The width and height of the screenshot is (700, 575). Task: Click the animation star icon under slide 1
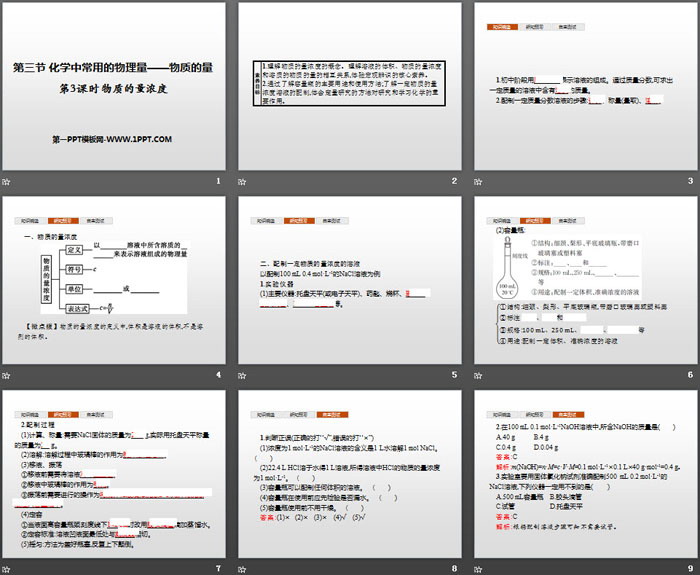[6, 182]
